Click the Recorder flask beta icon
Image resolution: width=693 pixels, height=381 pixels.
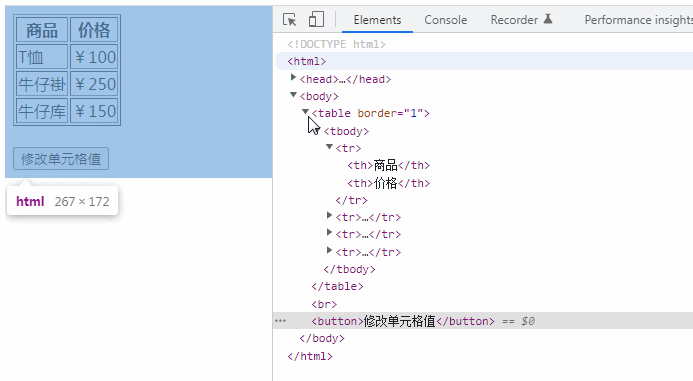548,19
